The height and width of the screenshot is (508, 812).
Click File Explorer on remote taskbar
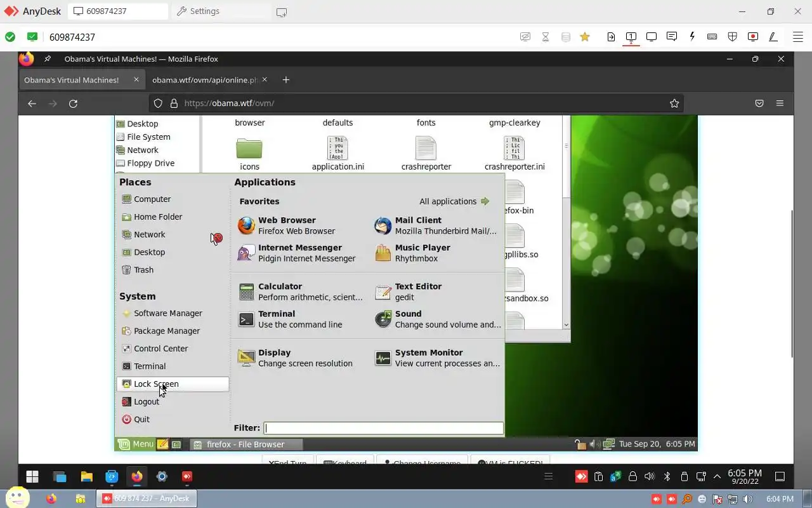click(x=86, y=476)
